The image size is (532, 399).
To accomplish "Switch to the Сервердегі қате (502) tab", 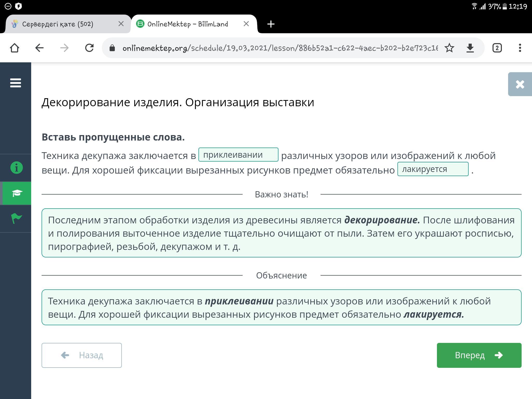I will click(58, 24).
